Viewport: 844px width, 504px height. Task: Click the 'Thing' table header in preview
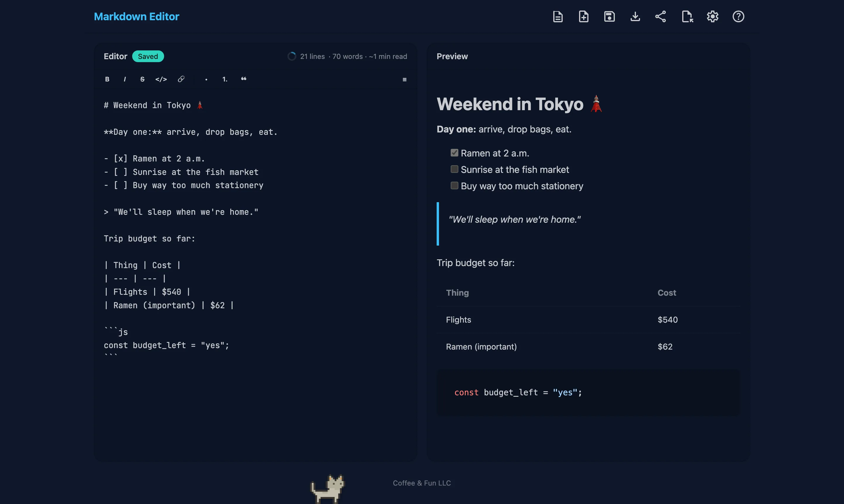(457, 293)
